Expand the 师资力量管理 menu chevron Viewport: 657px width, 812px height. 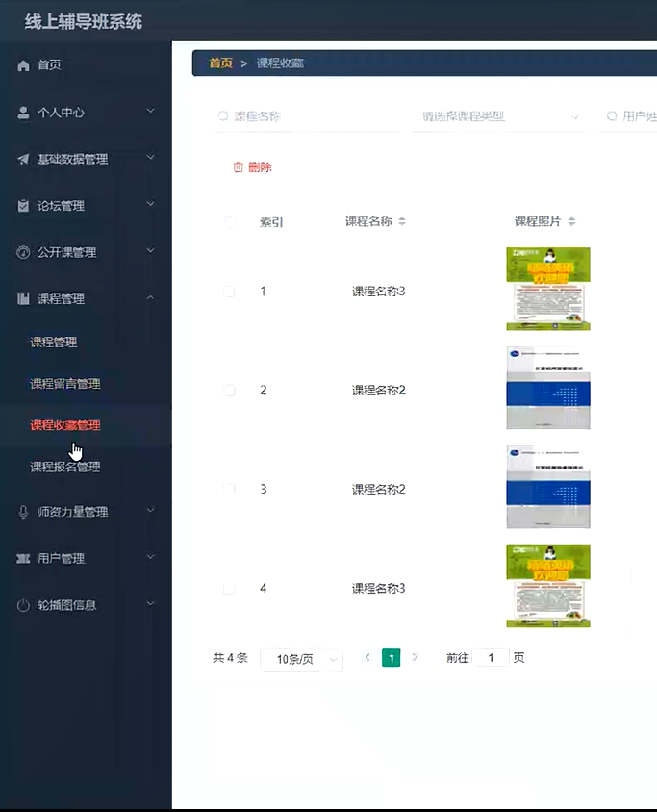pos(150,510)
